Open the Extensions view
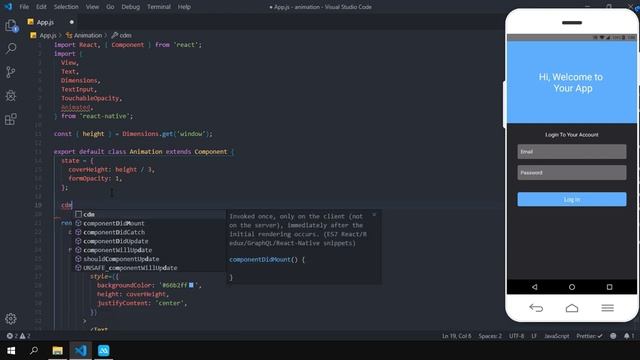 [11, 119]
